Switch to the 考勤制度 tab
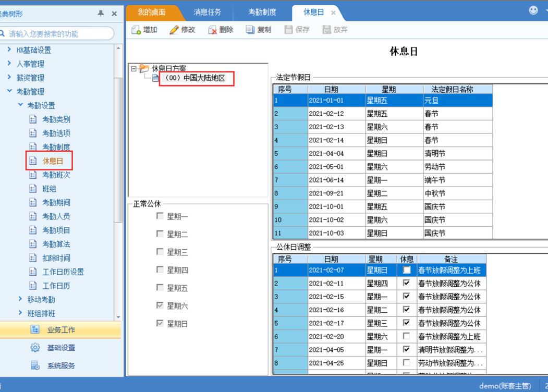Screen dimensions: 548x392 (x=262, y=12)
